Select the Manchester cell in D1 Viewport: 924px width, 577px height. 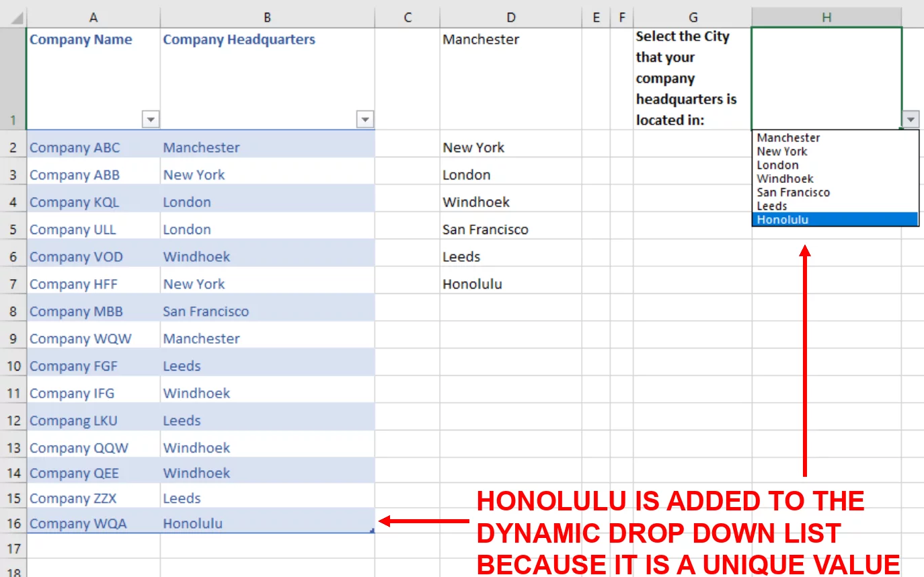(481, 40)
